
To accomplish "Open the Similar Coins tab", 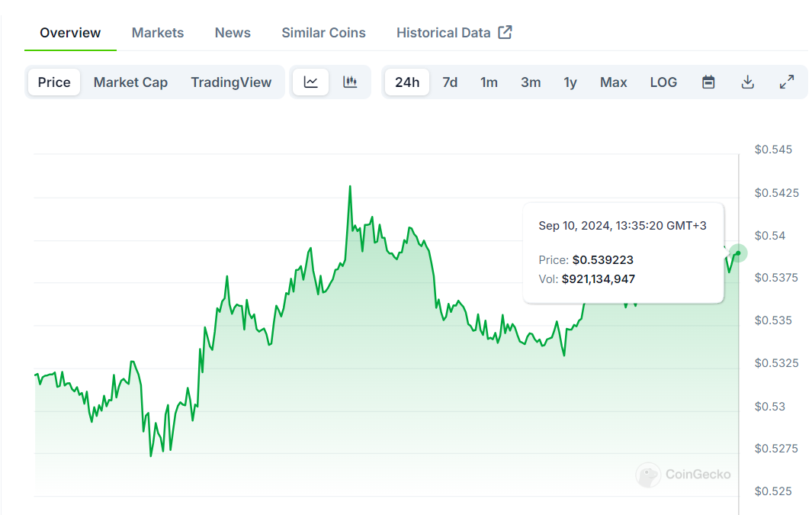I will [324, 33].
